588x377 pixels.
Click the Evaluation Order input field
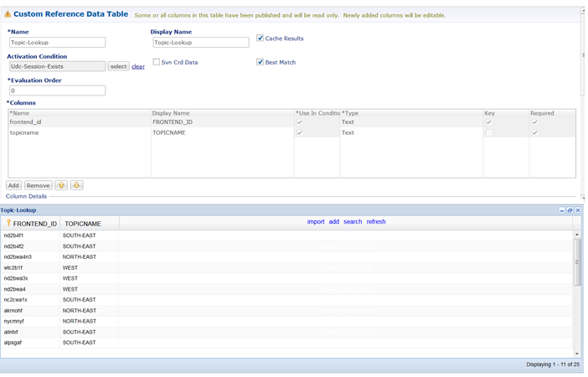point(57,90)
